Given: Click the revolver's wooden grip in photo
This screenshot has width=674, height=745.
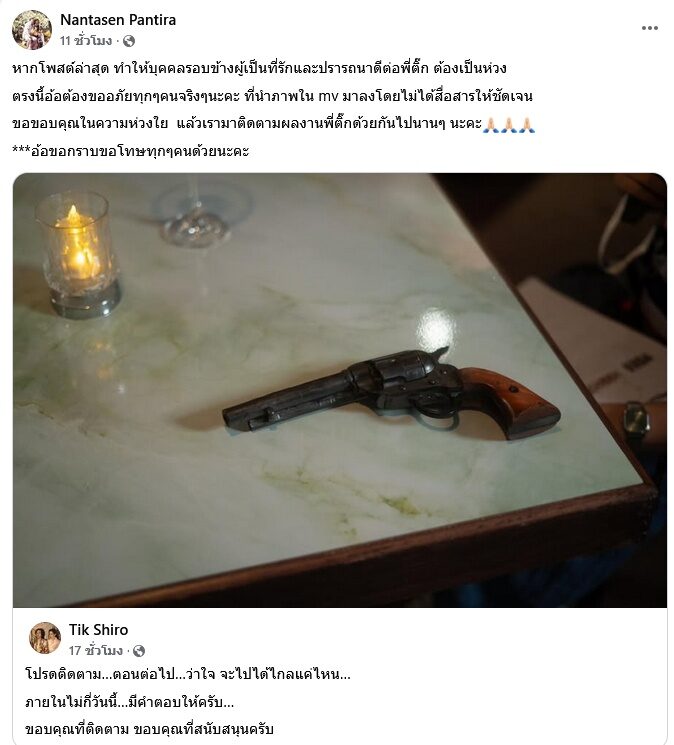Looking at the screenshot, I should click(511, 402).
